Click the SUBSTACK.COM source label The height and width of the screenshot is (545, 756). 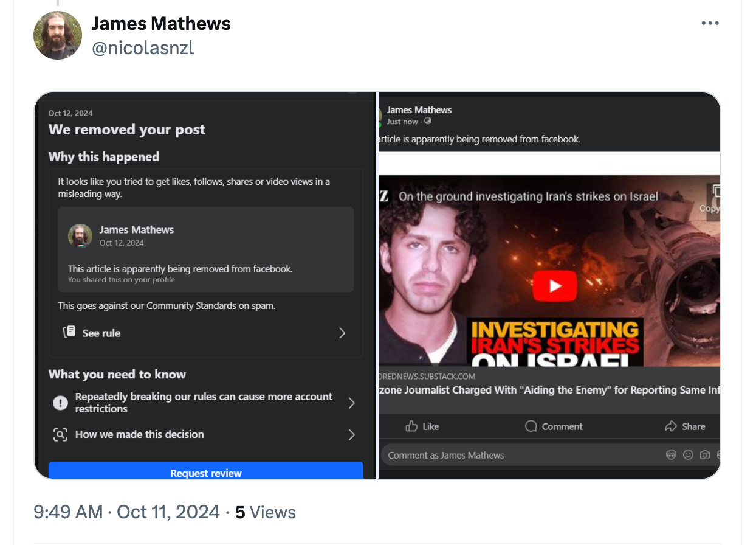[x=427, y=377]
